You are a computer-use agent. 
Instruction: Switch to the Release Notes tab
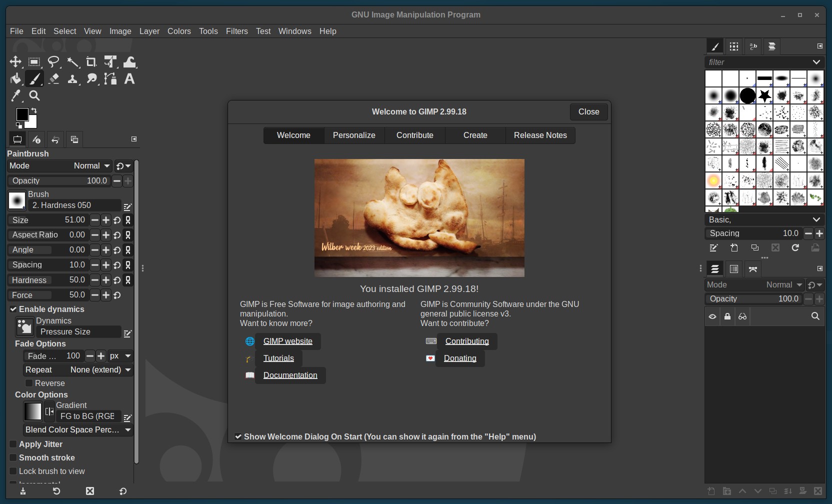point(540,135)
